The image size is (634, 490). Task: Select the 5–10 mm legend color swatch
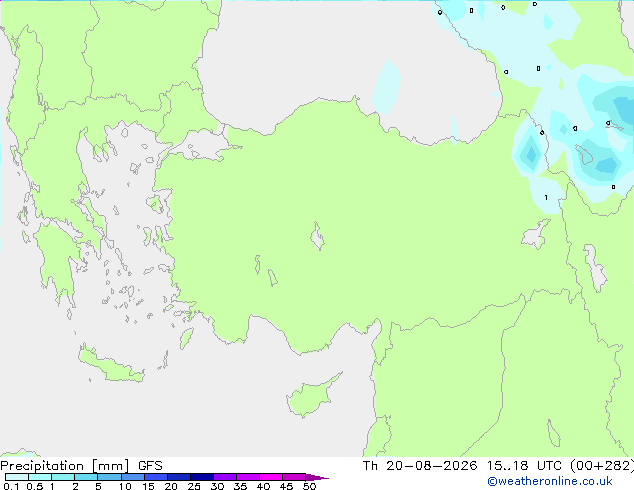click(x=109, y=477)
